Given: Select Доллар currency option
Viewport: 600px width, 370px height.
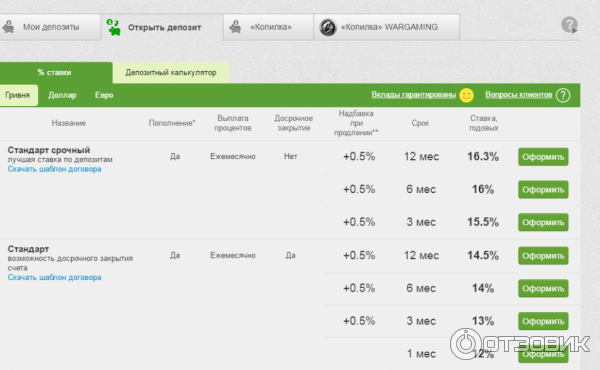Looking at the screenshot, I should [x=62, y=95].
